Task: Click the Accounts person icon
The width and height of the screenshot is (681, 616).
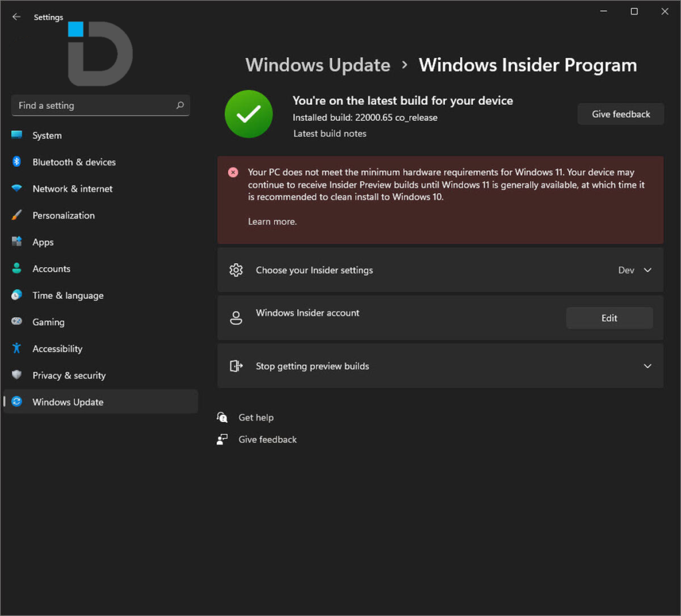Action: click(17, 268)
